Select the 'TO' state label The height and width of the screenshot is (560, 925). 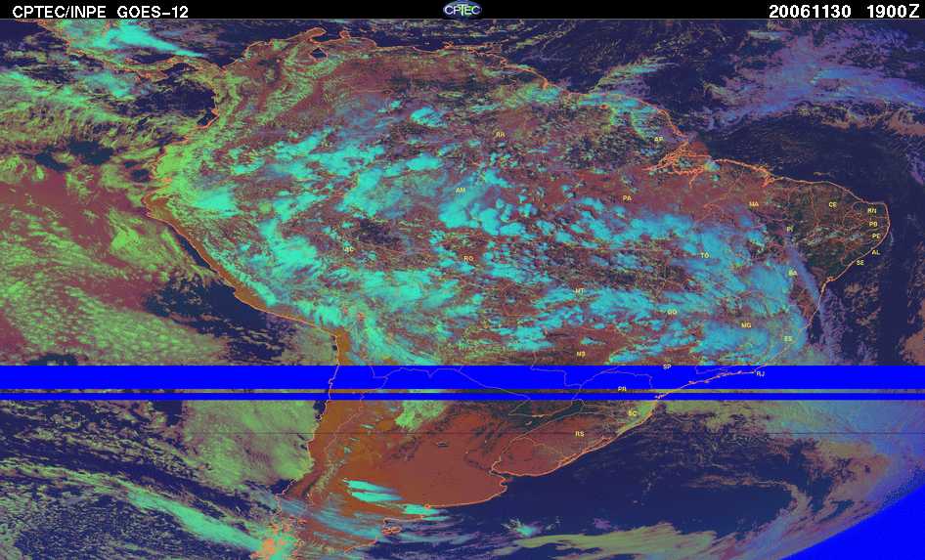704,256
